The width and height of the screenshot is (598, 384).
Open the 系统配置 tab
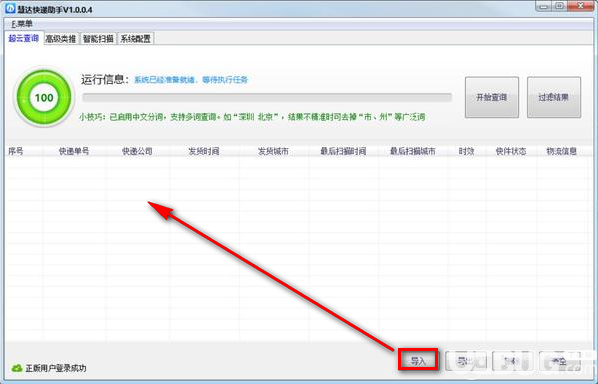(x=135, y=39)
